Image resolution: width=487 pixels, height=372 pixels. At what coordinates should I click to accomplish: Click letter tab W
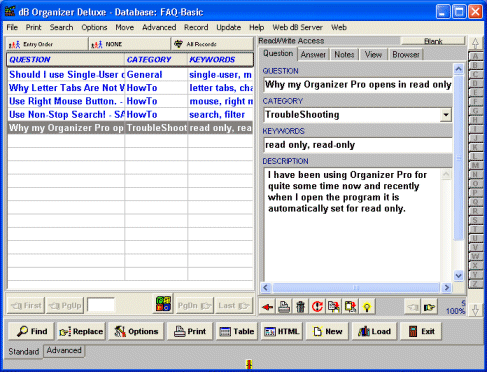pyautogui.click(x=475, y=256)
